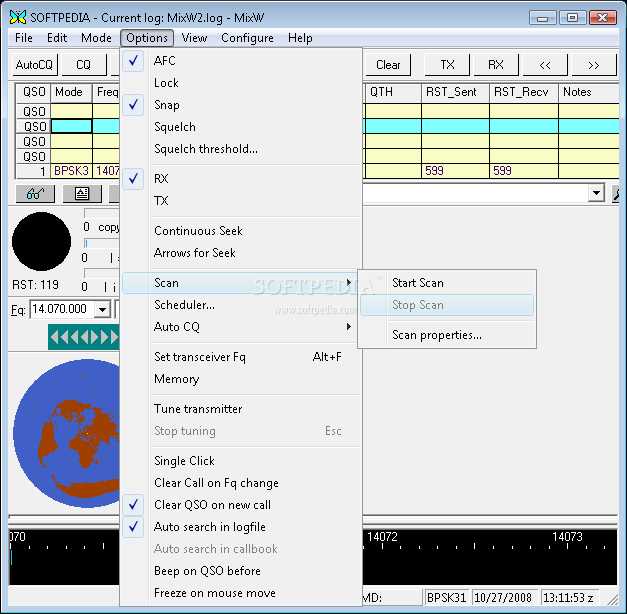Screen dimensions: 627x614
Task: Expand the Scan submenu
Action: (241, 283)
